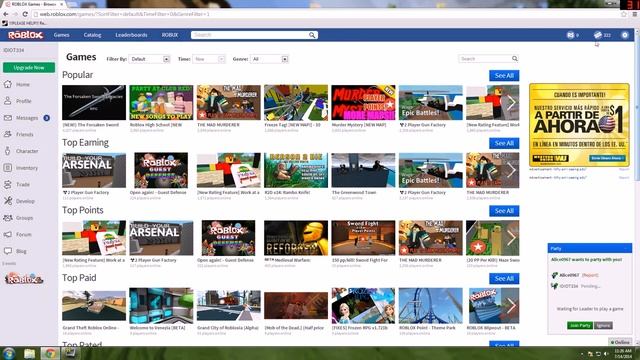640x360 pixels.
Task: Open the Sword Fight game thumbnail
Action: 363,238
